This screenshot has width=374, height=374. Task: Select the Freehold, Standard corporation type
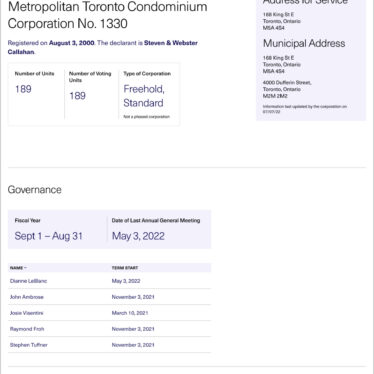click(144, 96)
